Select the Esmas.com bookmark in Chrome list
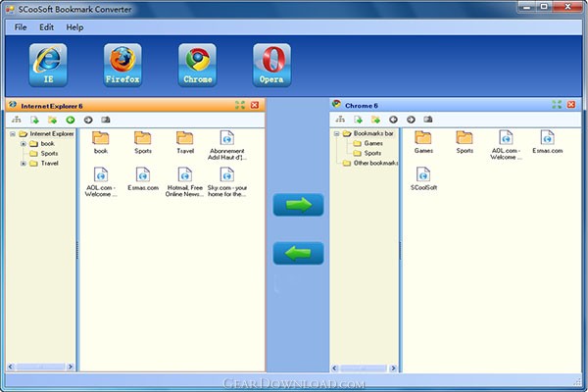The width and height of the screenshot is (588, 392). point(548,142)
